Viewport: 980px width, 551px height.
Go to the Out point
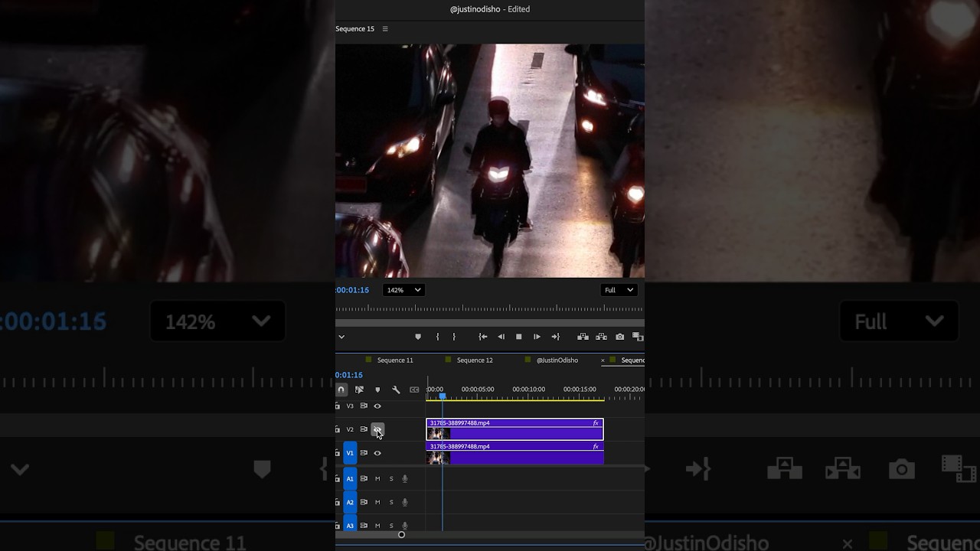tap(555, 337)
